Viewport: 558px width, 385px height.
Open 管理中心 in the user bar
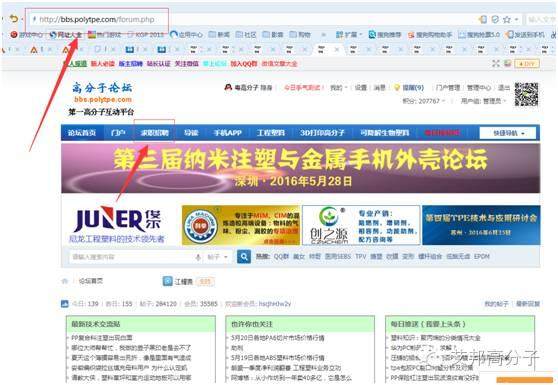tap(479, 88)
